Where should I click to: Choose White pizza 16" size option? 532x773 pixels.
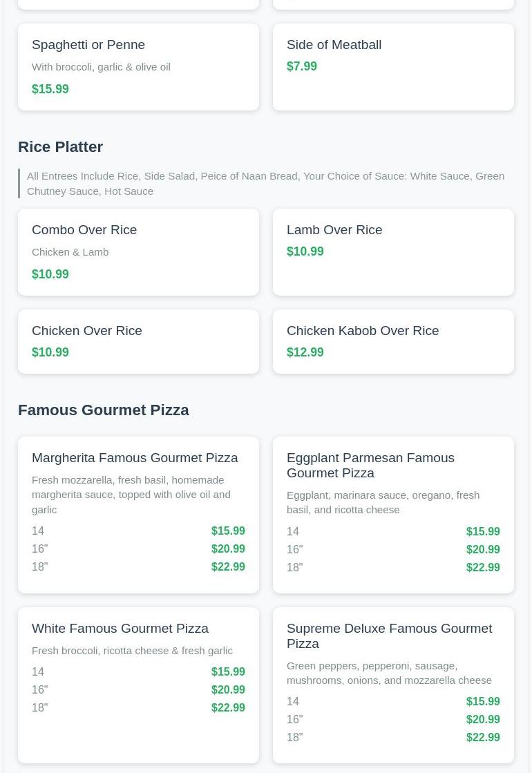click(x=138, y=690)
